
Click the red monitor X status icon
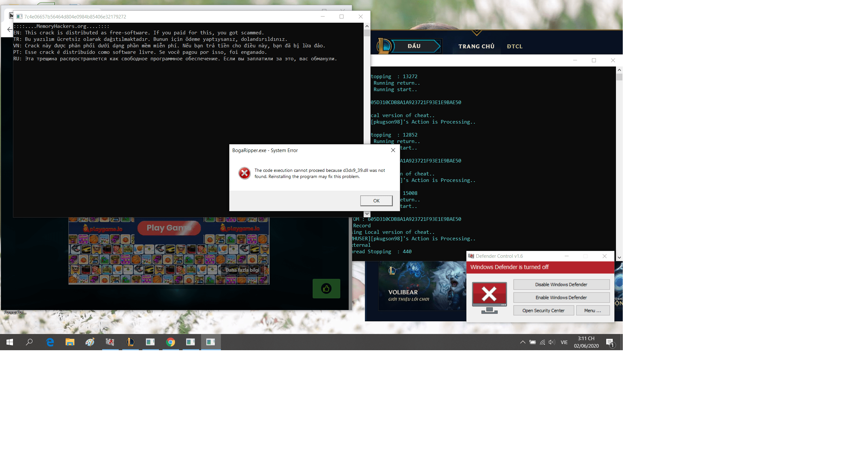(x=489, y=298)
